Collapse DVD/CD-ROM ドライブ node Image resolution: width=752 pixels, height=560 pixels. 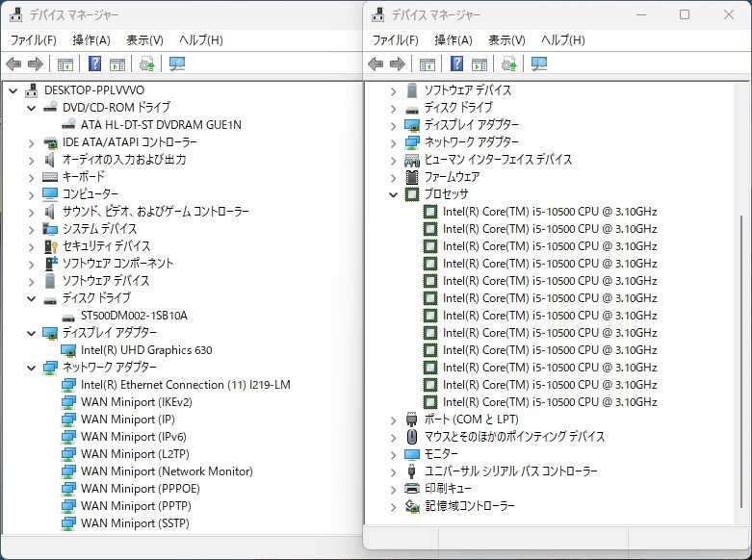click(31, 108)
